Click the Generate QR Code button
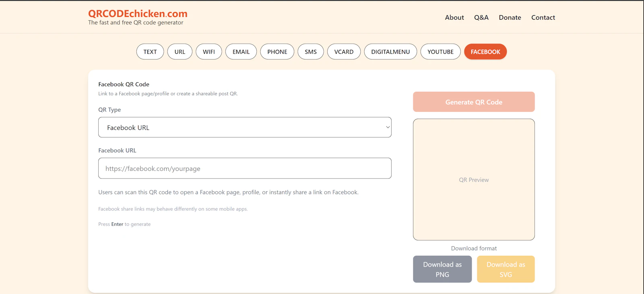 pyautogui.click(x=474, y=102)
